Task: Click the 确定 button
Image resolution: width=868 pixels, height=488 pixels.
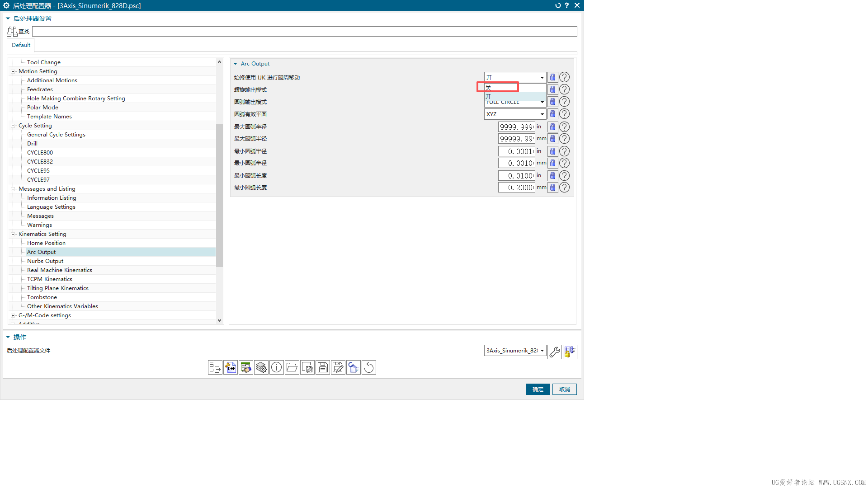Action: 538,389
